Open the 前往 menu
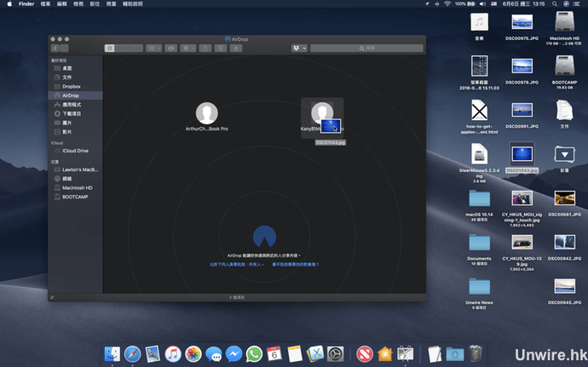This screenshot has width=588, height=367. (x=95, y=3)
